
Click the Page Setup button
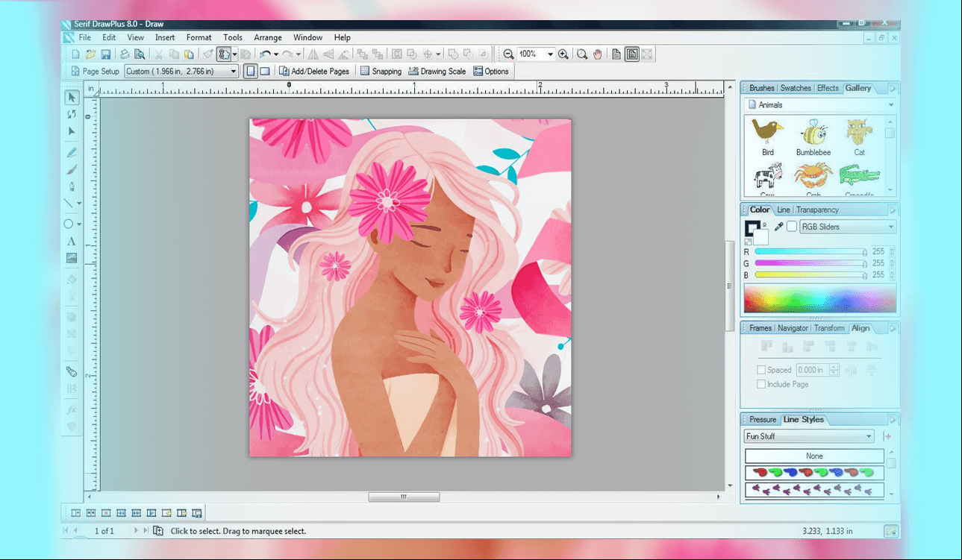[95, 72]
